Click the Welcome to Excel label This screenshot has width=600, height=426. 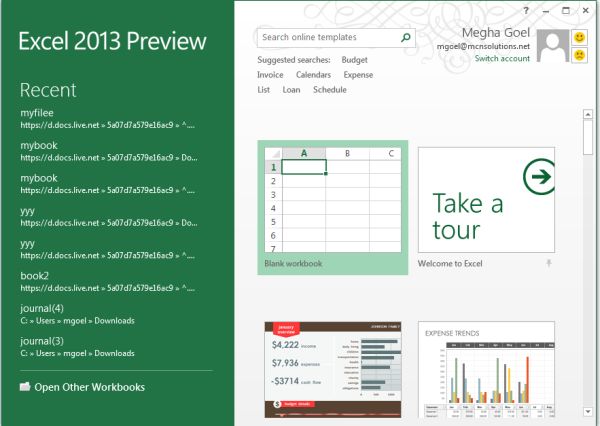coord(450,263)
